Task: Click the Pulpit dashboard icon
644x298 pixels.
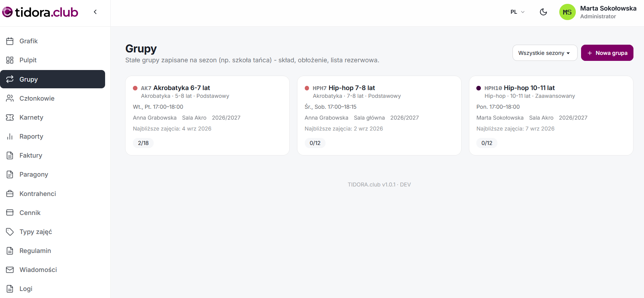Action: click(10, 60)
